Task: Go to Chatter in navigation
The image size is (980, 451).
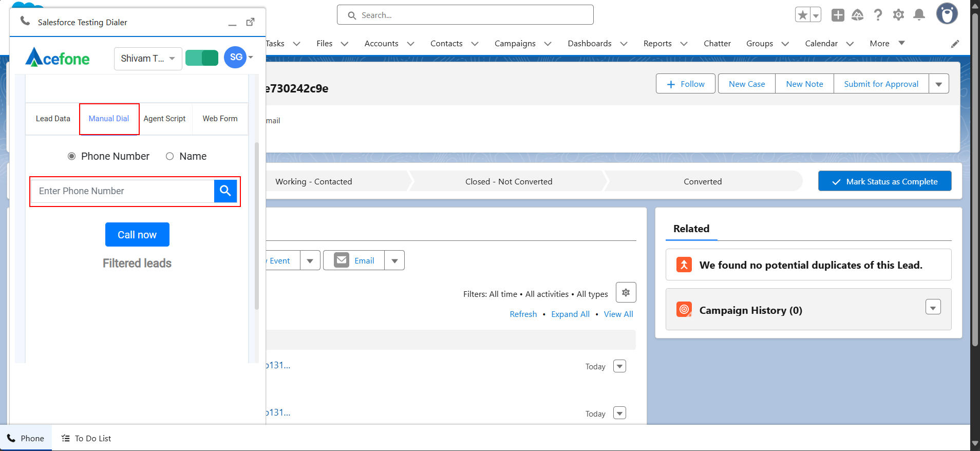Action: (x=717, y=44)
